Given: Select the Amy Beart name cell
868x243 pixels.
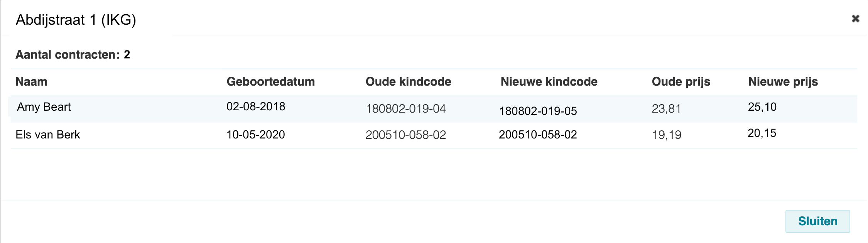Looking at the screenshot, I should [44, 107].
